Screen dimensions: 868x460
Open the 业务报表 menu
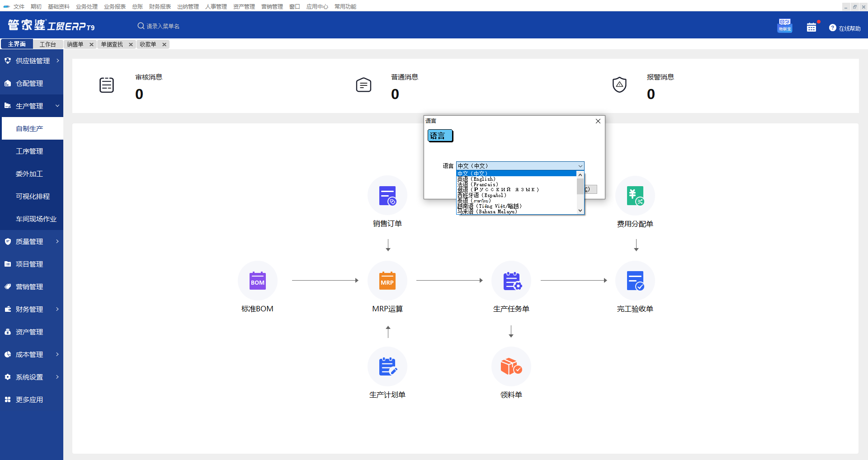pyautogui.click(x=115, y=6)
